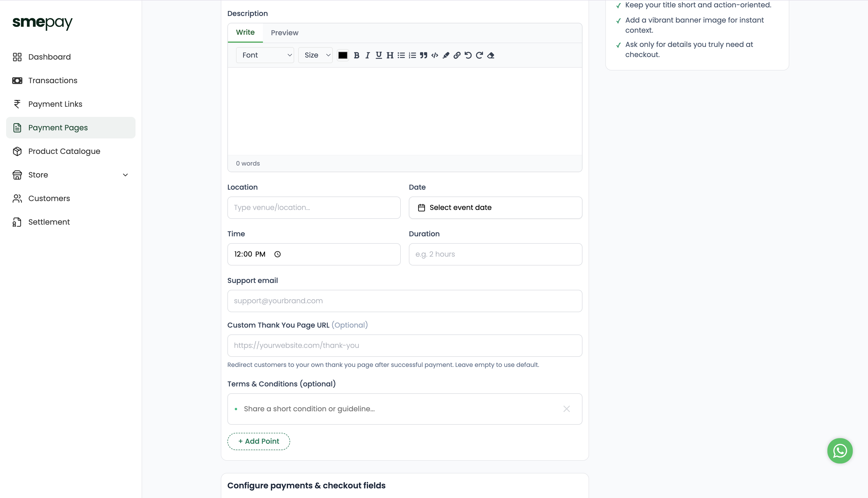Switch to the Preview tab
868x498 pixels.
point(285,33)
